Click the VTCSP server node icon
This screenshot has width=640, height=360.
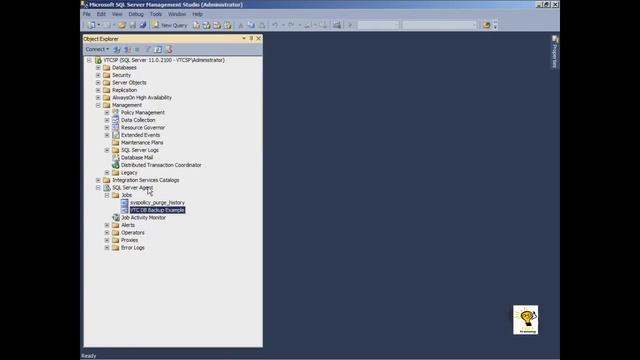[x=98, y=60]
